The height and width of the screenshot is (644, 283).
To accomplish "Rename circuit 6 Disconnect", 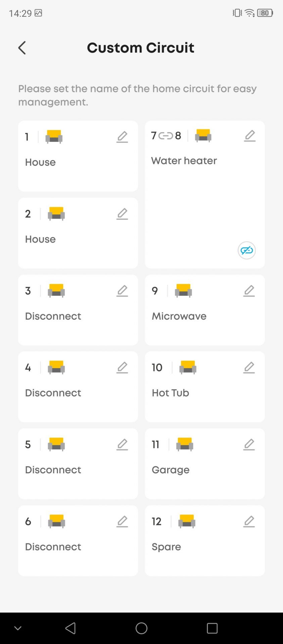I will [122, 521].
